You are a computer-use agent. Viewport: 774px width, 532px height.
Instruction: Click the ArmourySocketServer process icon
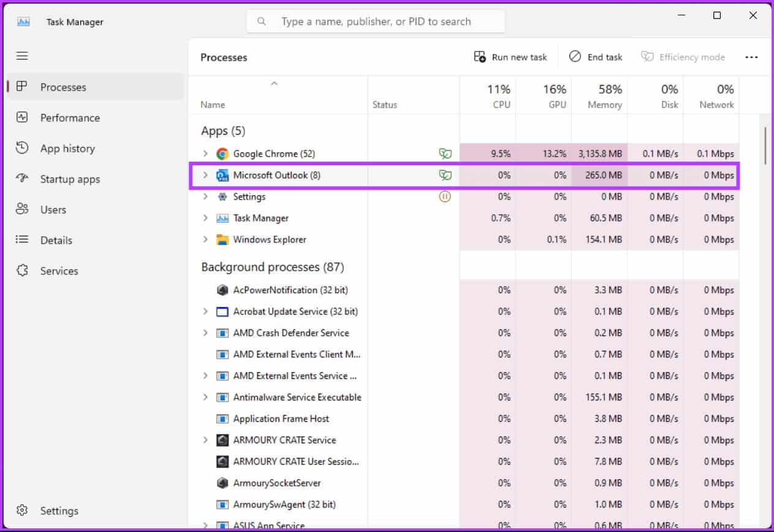(222, 483)
